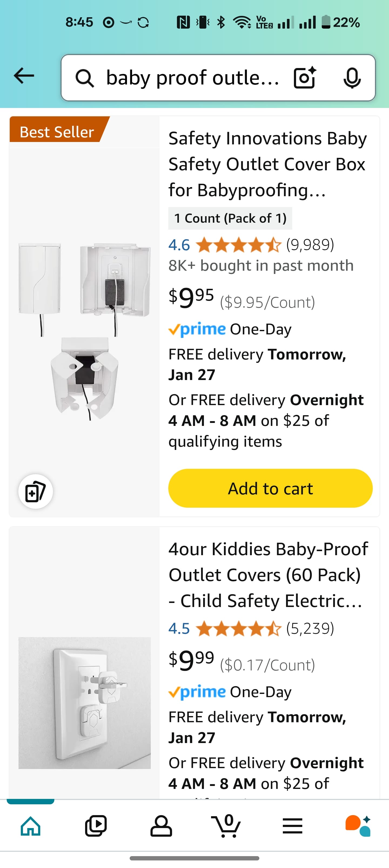
Task: Launch the Rufus AI assistant icon
Action: tap(358, 826)
